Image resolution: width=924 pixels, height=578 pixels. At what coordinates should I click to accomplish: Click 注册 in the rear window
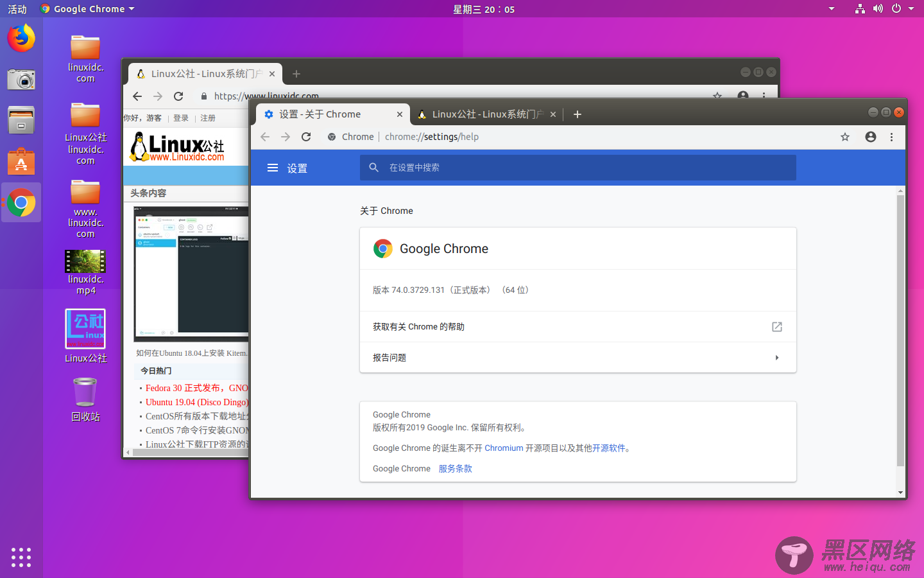208,118
